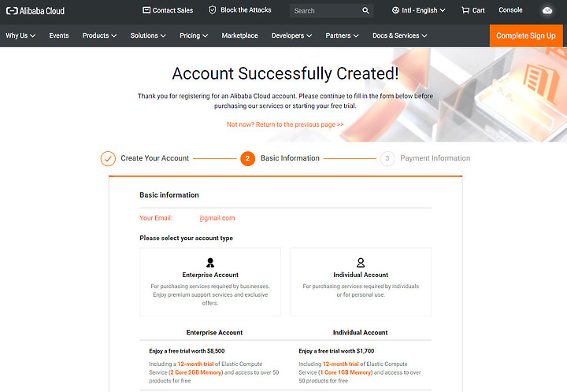Image resolution: width=567 pixels, height=392 pixels.
Task: Click the Basic Information step label
Action: (290, 158)
